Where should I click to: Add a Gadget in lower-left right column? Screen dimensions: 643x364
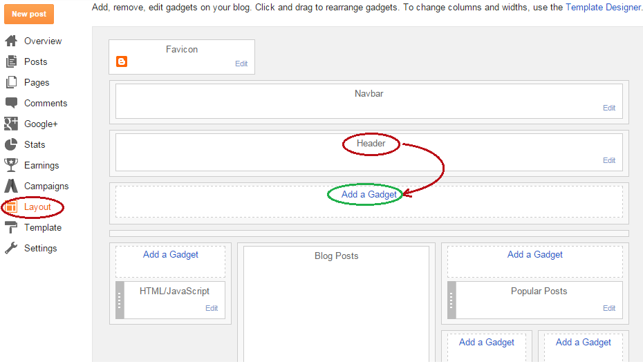(x=486, y=343)
